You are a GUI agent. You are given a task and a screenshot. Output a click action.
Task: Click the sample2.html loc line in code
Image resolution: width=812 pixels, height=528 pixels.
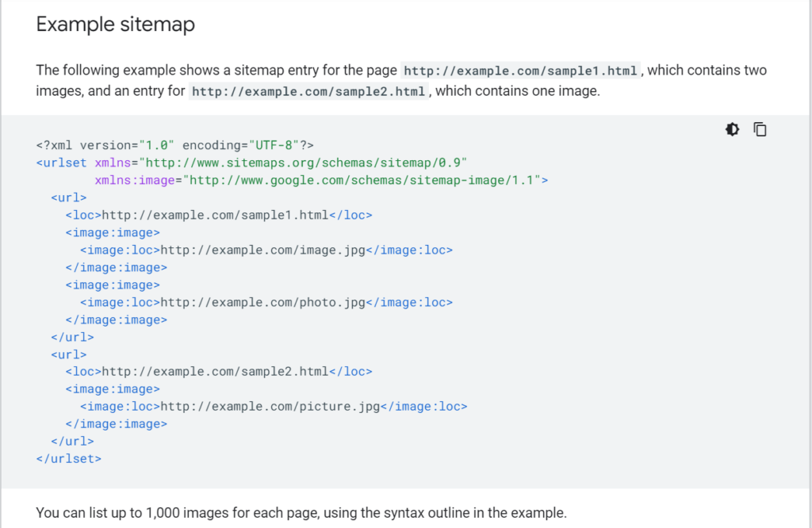(219, 372)
